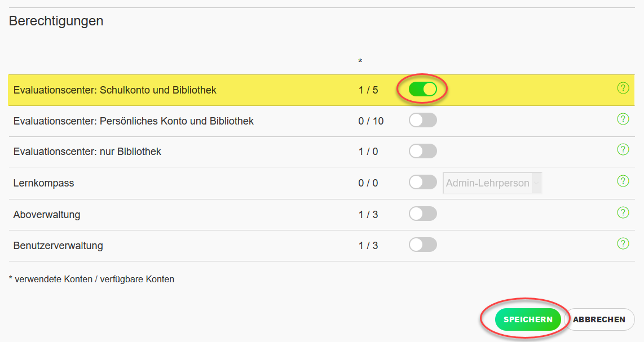Image resolution: width=644 pixels, height=342 pixels.
Task: Open help icon for Schulkonto und Bibliothek
Action: (623, 88)
